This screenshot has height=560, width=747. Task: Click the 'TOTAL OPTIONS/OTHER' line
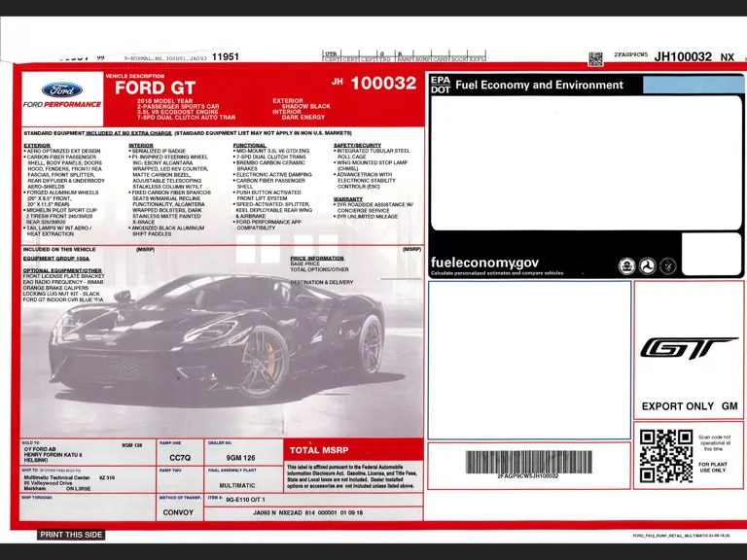pos(319,269)
